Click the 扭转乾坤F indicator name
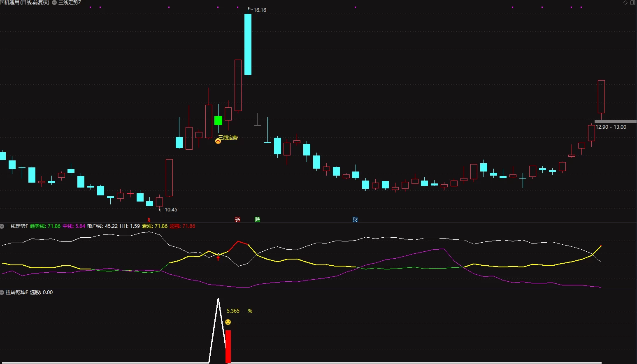Image resolution: width=637 pixels, height=364 pixels. pyautogui.click(x=17, y=292)
